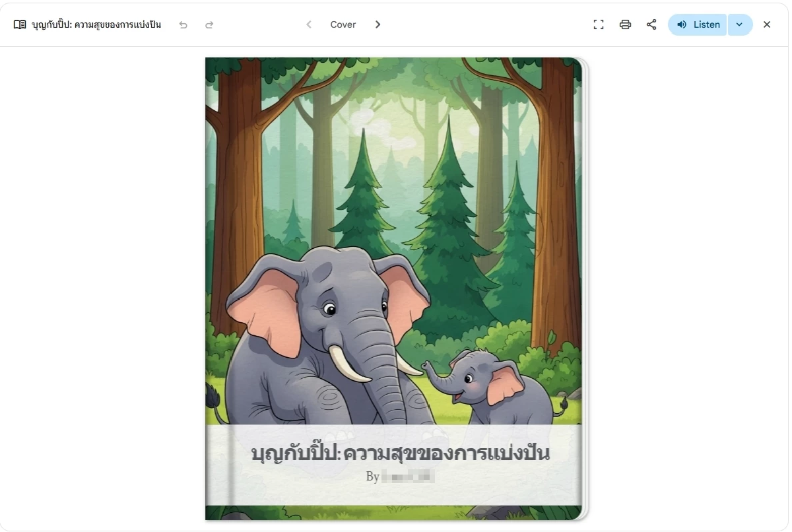Viewport: 792px width, 532px height.
Task: Go to the next page
Action: point(378,24)
